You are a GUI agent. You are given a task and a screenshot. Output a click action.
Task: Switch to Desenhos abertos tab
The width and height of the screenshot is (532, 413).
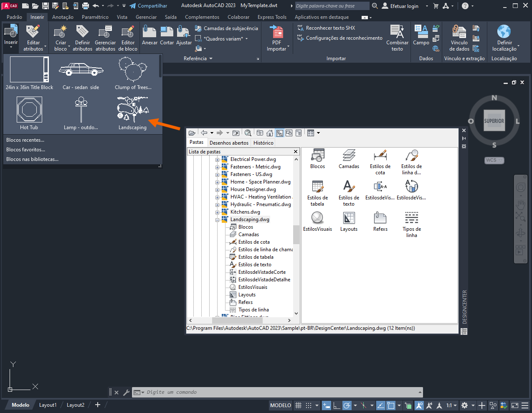coord(229,143)
